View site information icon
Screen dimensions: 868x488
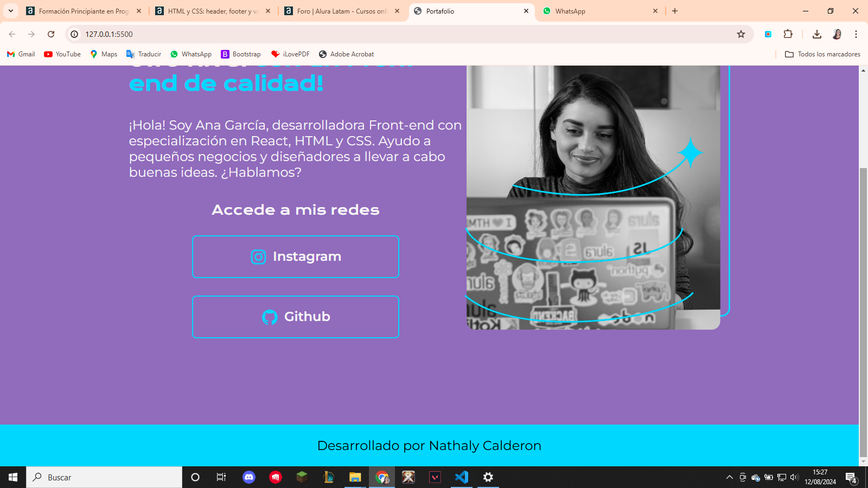(75, 34)
